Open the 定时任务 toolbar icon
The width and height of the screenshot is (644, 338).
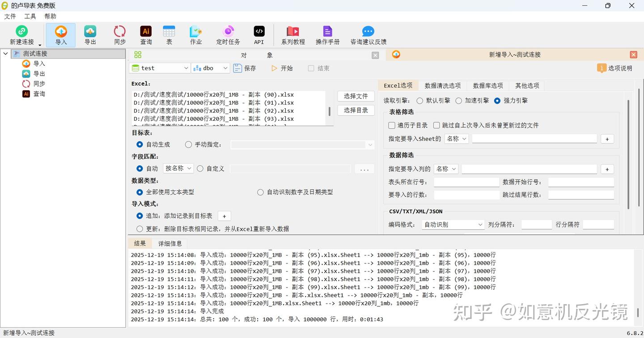coord(228,31)
